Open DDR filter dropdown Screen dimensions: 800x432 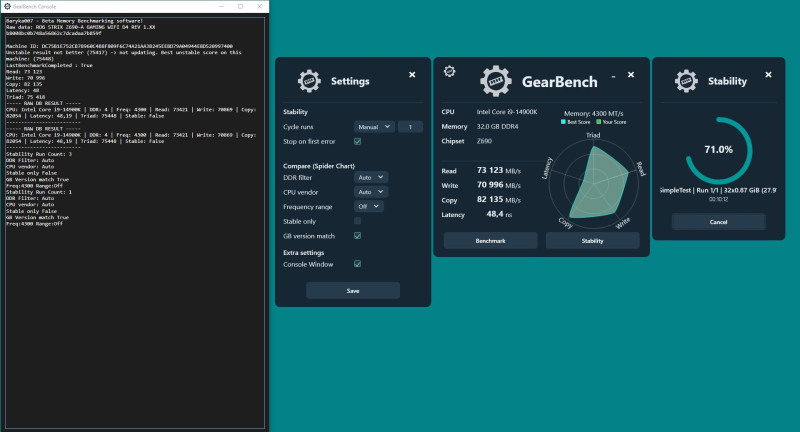click(370, 177)
